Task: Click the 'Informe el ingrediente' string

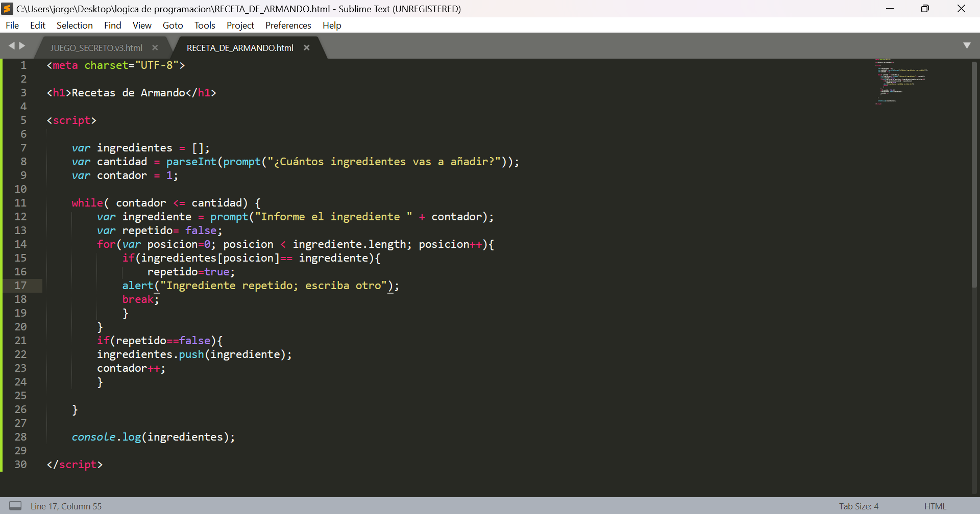Action: click(x=334, y=217)
